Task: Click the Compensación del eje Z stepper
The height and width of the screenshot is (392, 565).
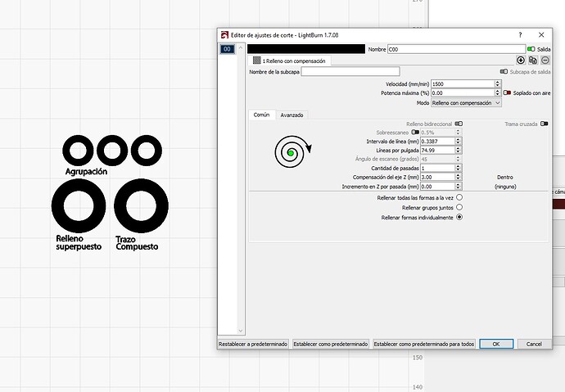Action: click(458, 177)
